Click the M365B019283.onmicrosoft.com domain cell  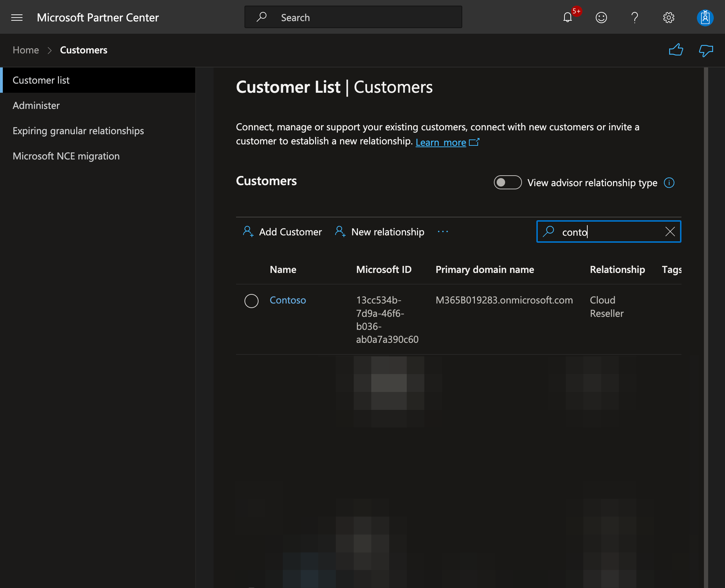[x=504, y=300]
